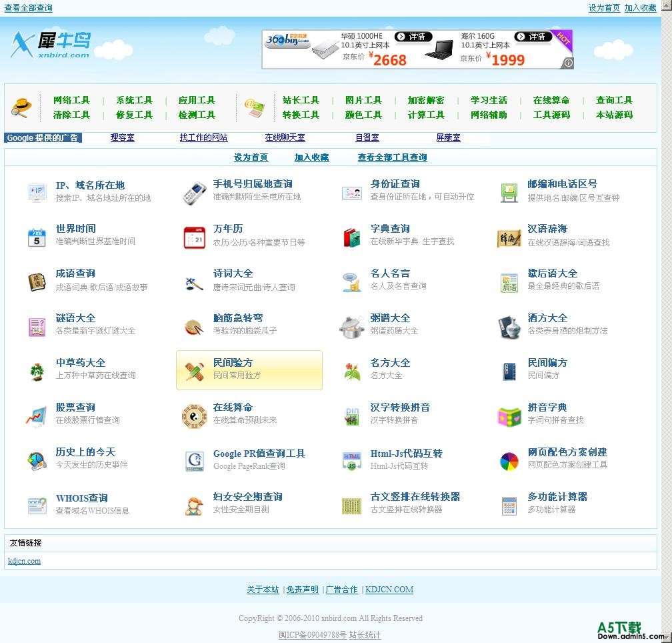Viewport: 672px width, 643px height.
Task: Open the 在线算命 menu item
Action: 551,100
